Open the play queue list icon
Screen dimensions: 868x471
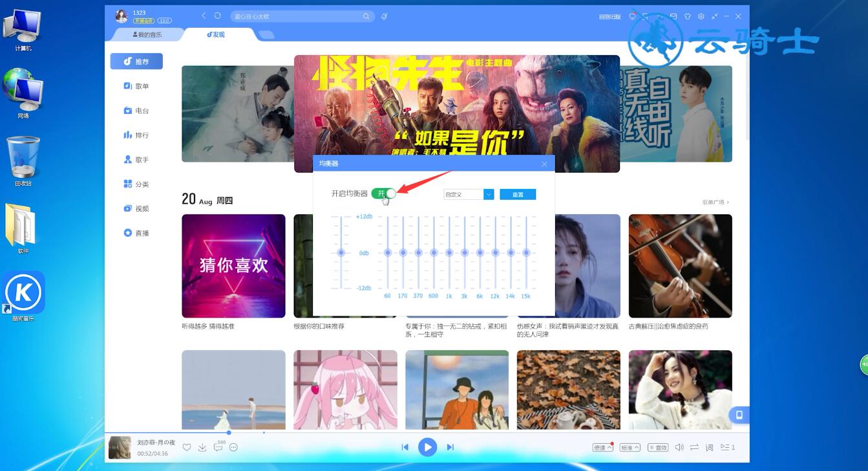pyautogui.click(x=728, y=447)
